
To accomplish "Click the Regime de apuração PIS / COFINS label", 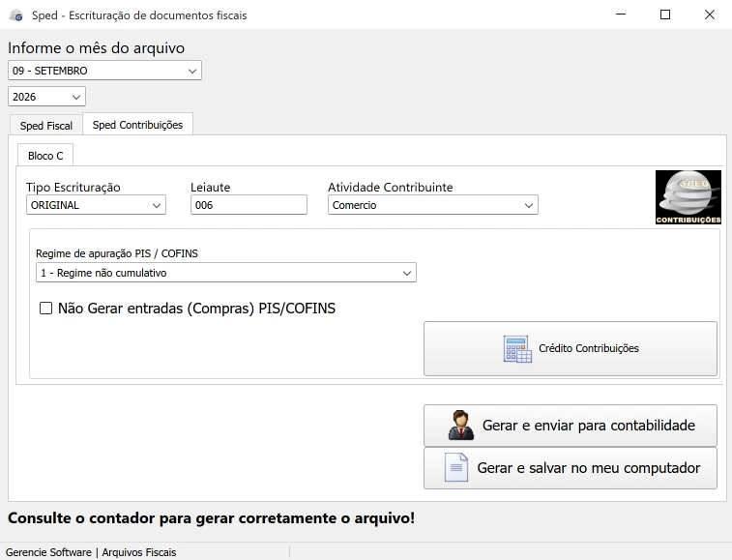I will point(117,253).
